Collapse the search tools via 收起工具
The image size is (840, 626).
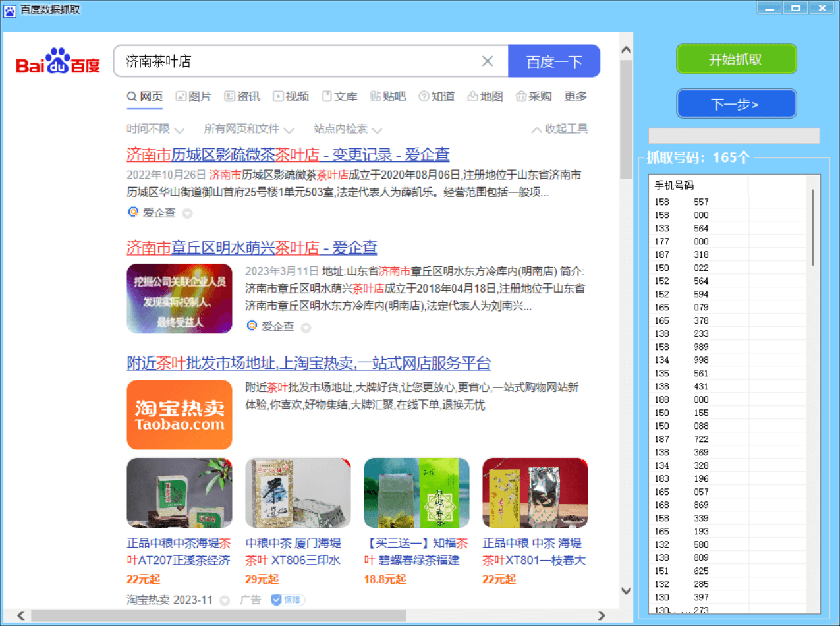tap(559, 129)
